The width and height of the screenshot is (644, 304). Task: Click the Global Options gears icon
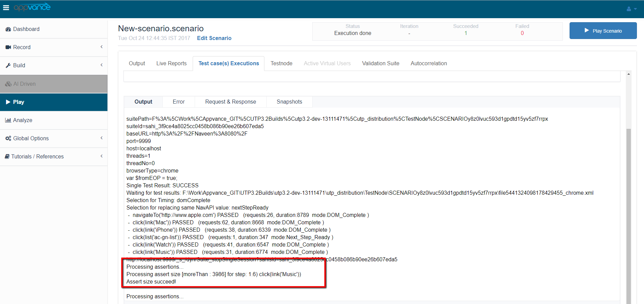tap(8, 139)
